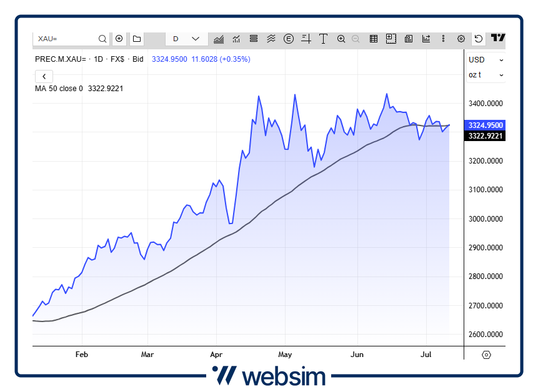Image resolution: width=538 pixels, height=392 pixels.
Task: Click the undo arrow icon
Action: (x=478, y=39)
